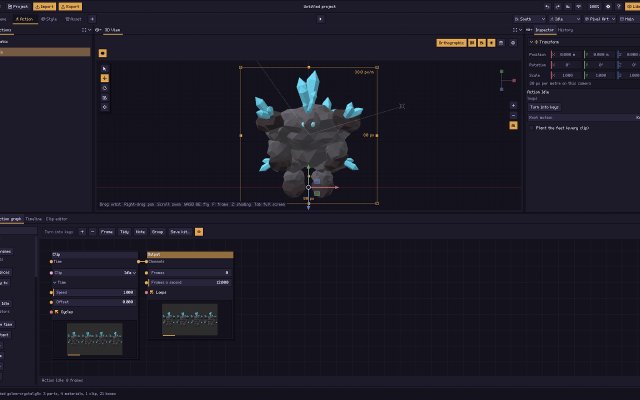Click the Scale X field

click(x=566, y=76)
